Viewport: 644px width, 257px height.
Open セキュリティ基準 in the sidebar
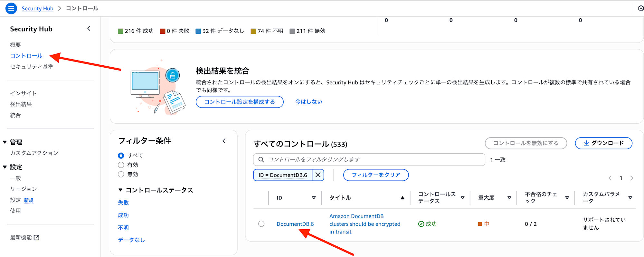[32, 67]
